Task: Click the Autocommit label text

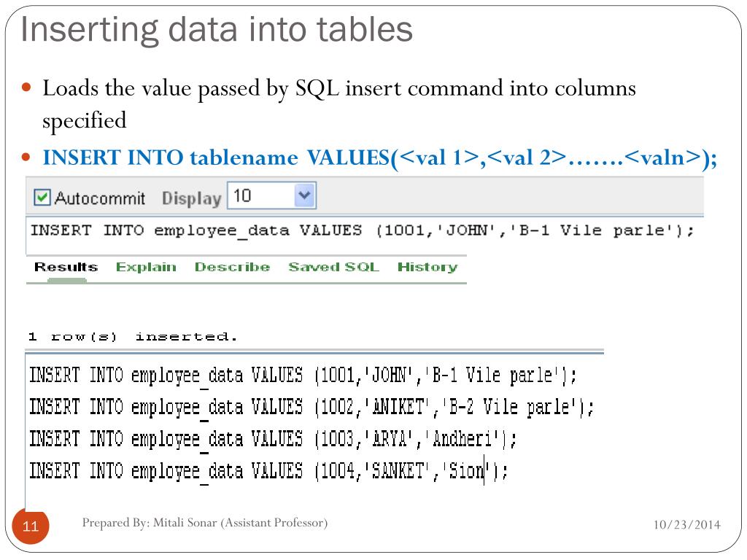Action: click(100, 198)
